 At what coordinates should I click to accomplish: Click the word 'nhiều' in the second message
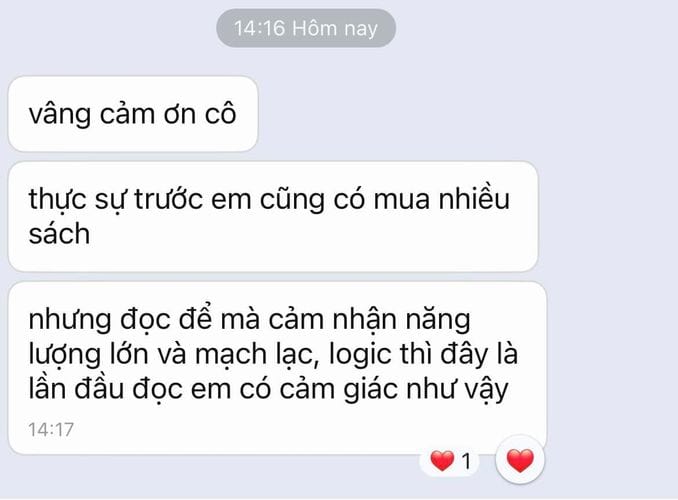(474, 199)
